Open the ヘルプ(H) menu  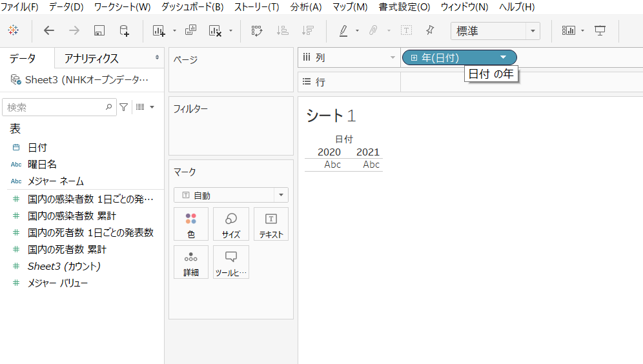point(516,7)
